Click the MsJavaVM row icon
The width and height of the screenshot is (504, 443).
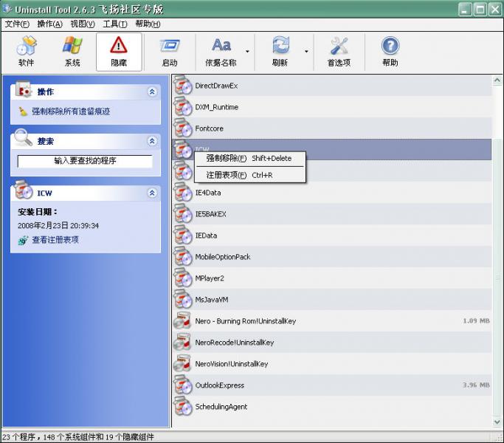click(182, 300)
